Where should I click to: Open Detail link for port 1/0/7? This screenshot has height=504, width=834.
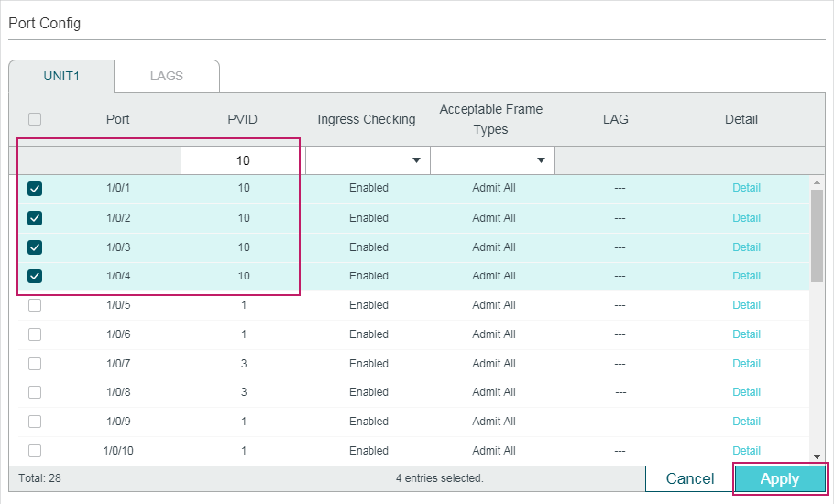pyautogui.click(x=746, y=364)
